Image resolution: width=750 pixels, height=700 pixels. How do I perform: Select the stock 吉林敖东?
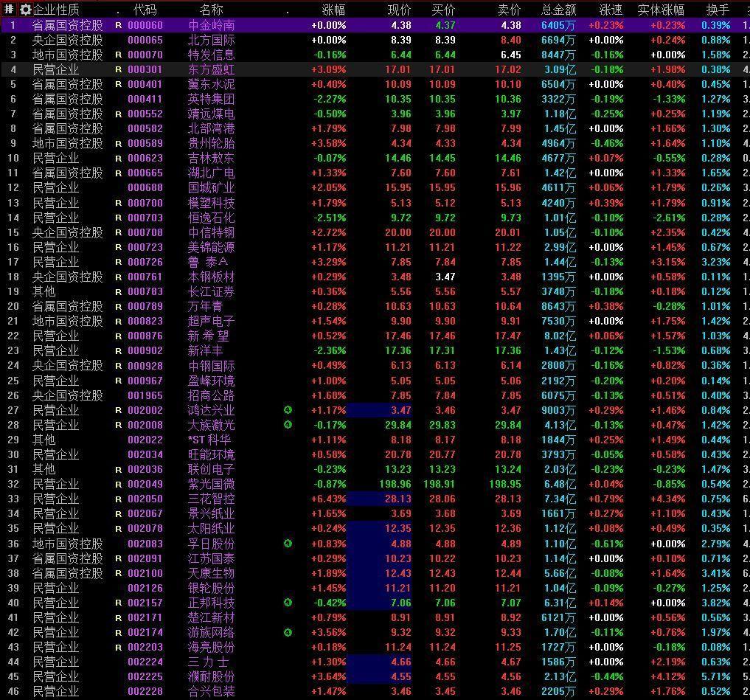[212, 159]
